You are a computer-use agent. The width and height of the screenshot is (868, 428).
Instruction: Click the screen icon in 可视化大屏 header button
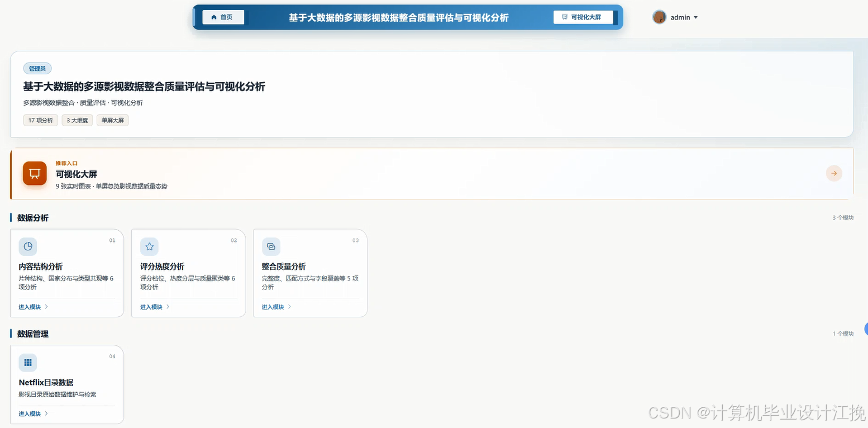coord(565,17)
